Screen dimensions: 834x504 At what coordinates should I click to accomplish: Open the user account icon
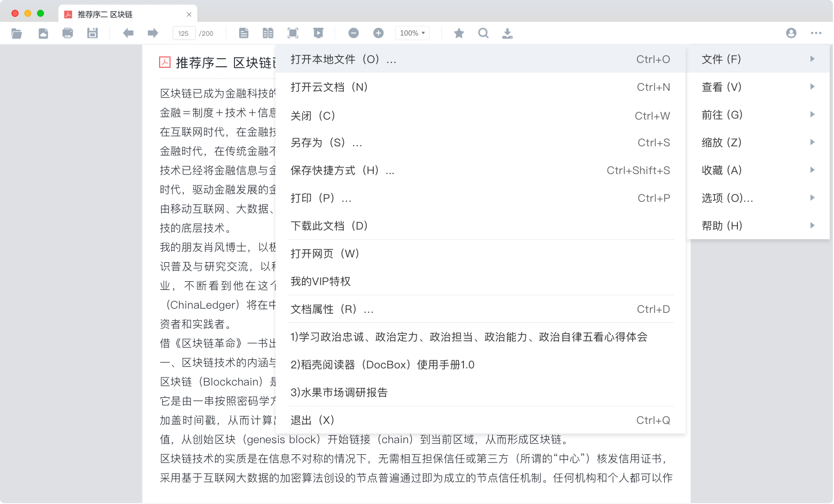click(791, 33)
